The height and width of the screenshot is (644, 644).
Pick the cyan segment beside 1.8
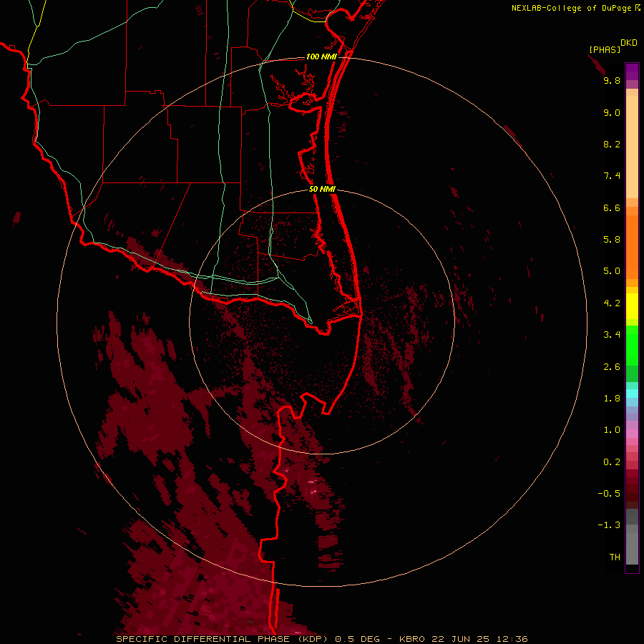click(x=632, y=394)
